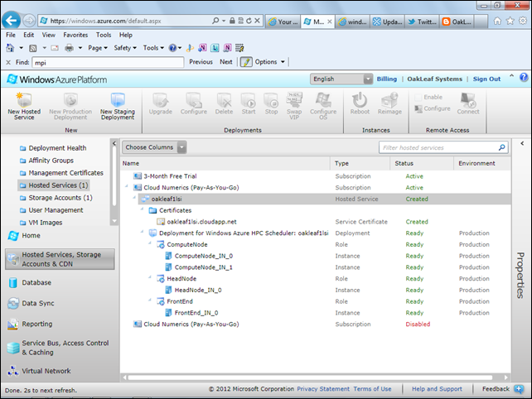The width and height of the screenshot is (532, 399).
Task: Click the Billing link
Action: (386, 79)
